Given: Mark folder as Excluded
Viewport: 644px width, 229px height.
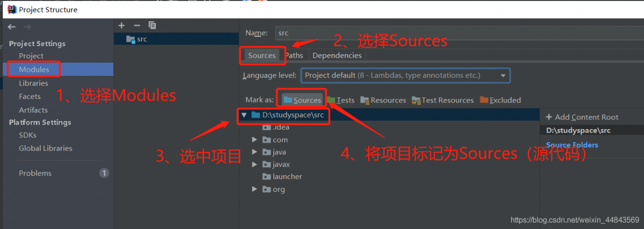Looking at the screenshot, I should coord(500,100).
